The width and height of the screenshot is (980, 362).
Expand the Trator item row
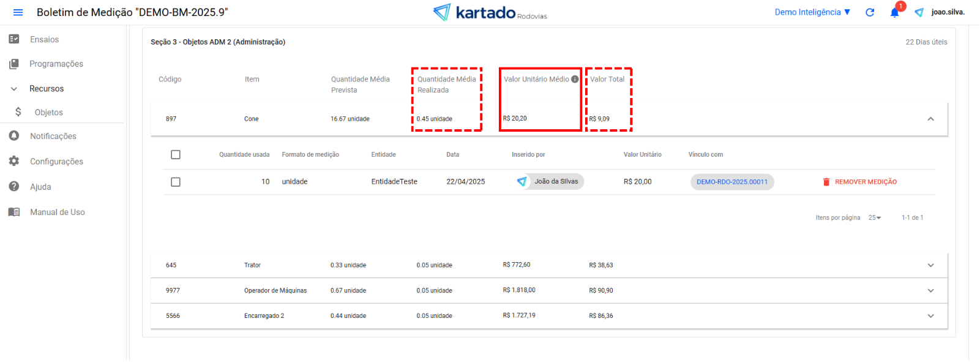pos(930,265)
